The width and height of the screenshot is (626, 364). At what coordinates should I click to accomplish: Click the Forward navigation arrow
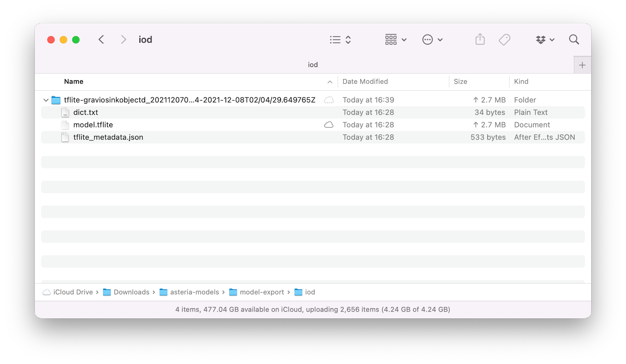click(x=124, y=39)
